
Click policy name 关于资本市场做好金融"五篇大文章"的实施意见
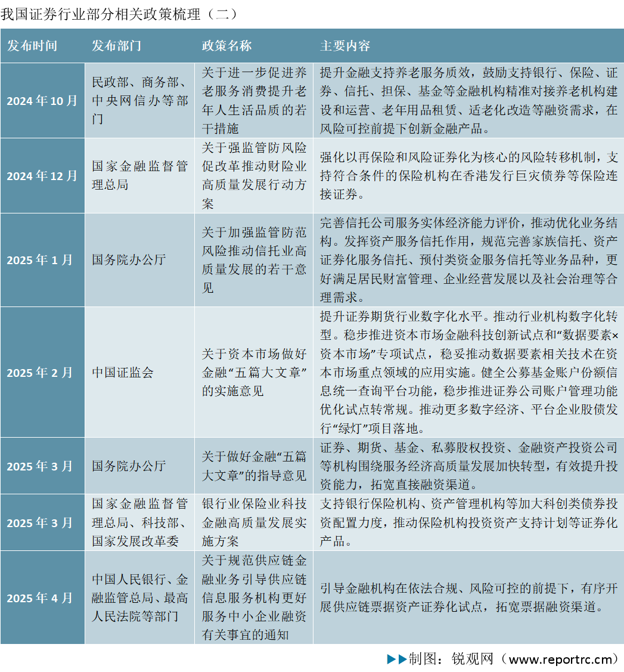point(254,373)
